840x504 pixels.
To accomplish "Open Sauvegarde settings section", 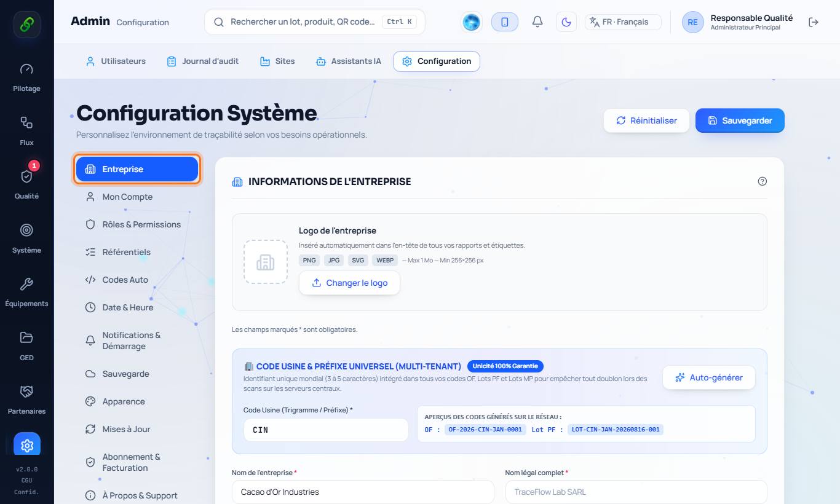I will (x=137, y=374).
